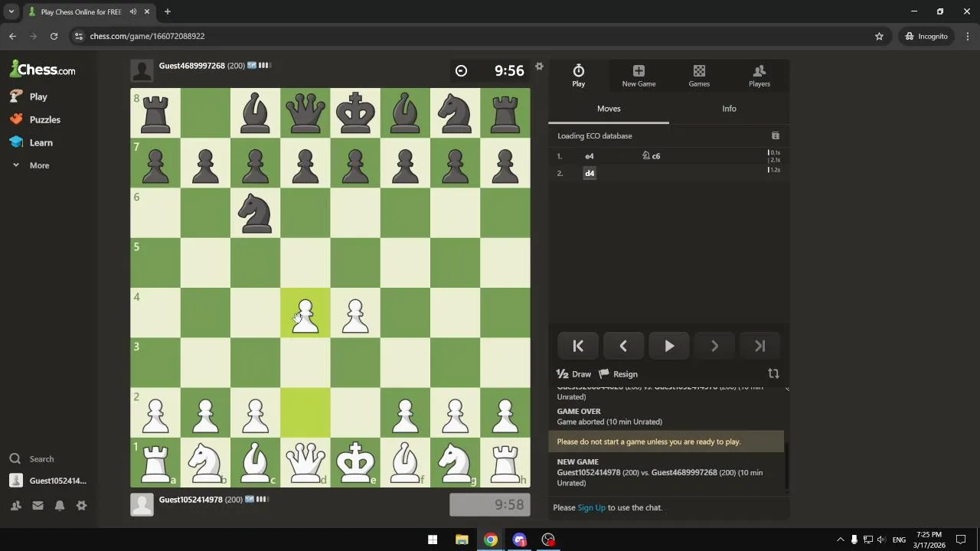Open File Explorer from the taskbar
The height and width of the screenshot is (551, 980).
tap(462, 540)
